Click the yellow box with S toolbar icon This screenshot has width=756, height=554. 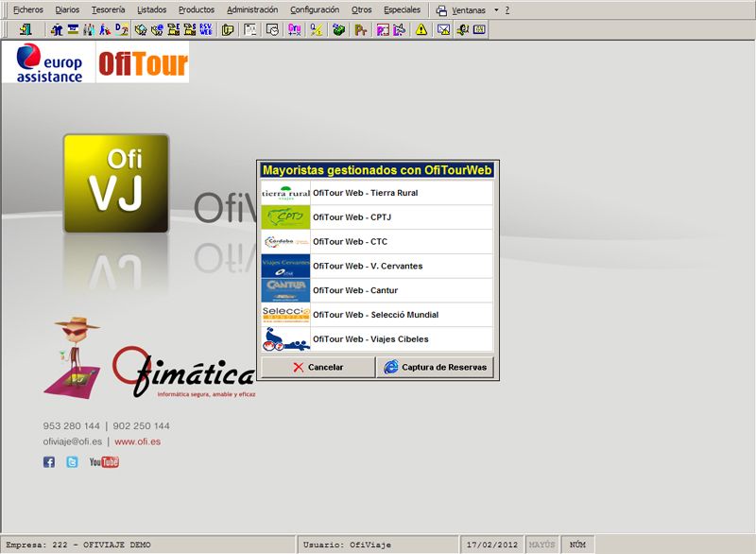190,30
